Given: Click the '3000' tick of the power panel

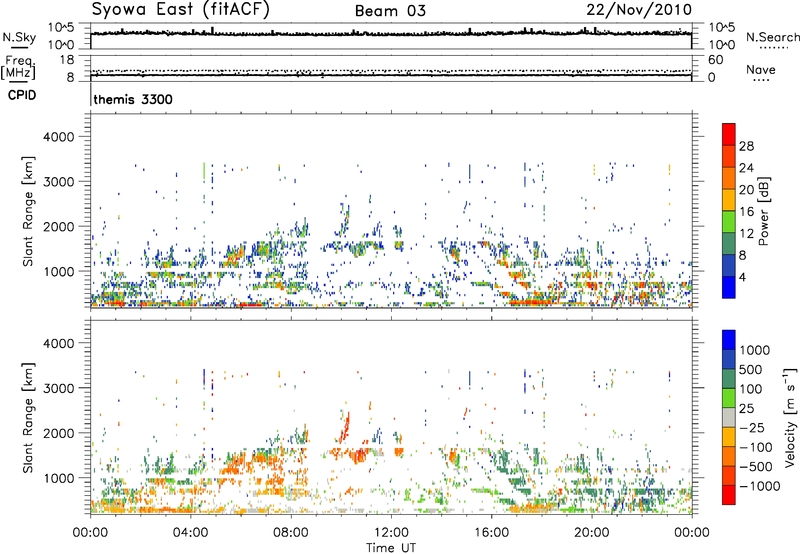Looking at the screenshot, I should 59,182.
